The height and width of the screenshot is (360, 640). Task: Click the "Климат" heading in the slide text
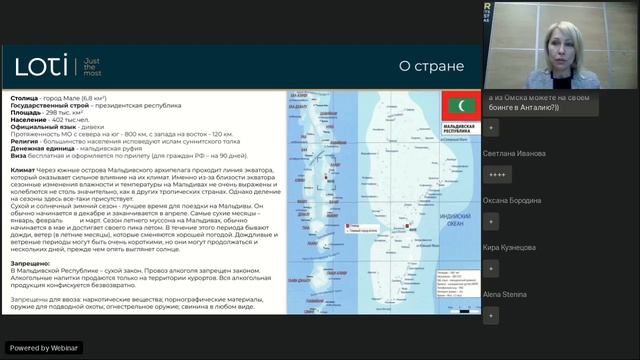tap(22, 170)
